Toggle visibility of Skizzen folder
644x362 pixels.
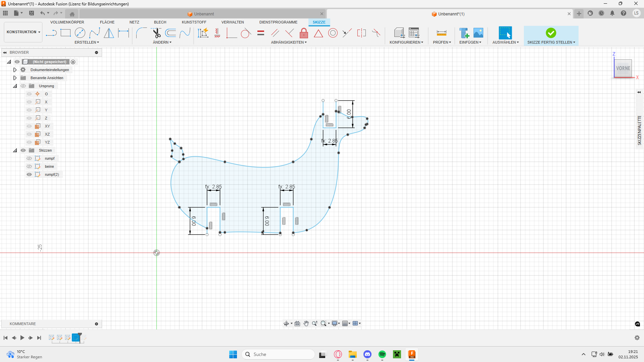coord(23,150)
